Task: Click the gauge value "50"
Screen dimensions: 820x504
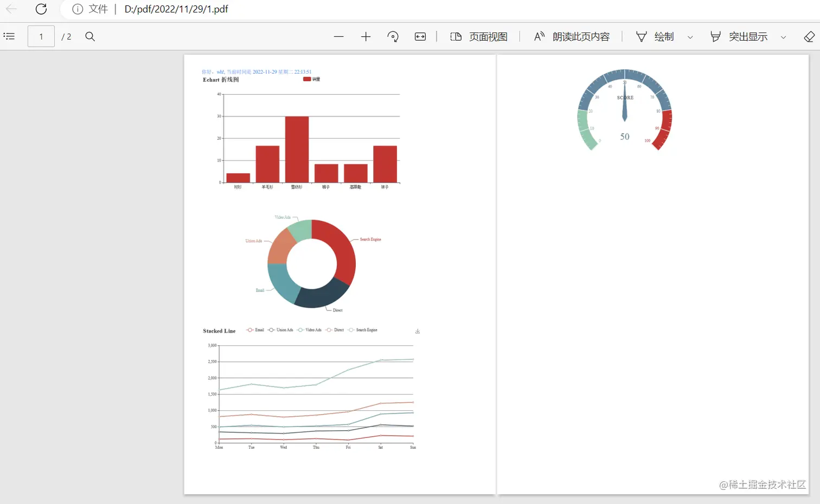Action: click(x=625, y=137)
